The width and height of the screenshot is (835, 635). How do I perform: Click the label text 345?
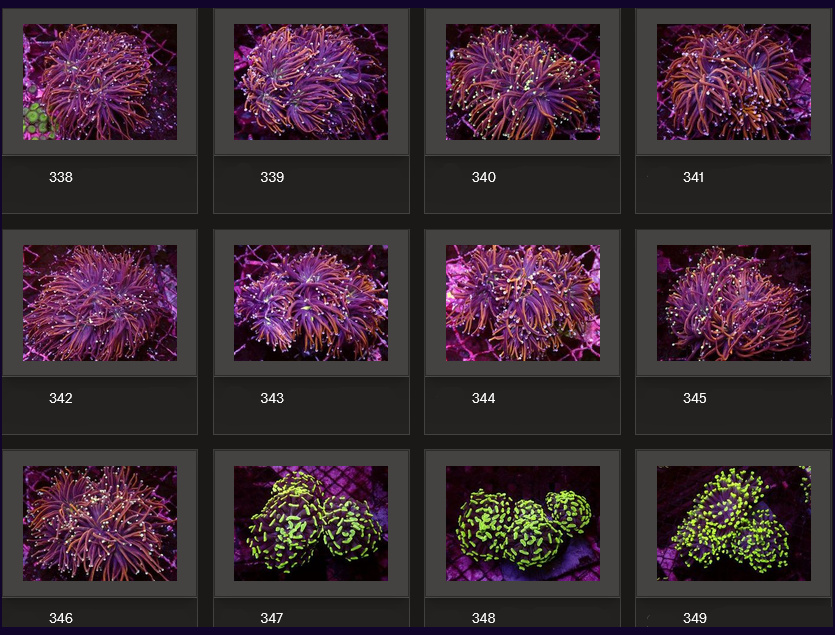pos(695,398)
